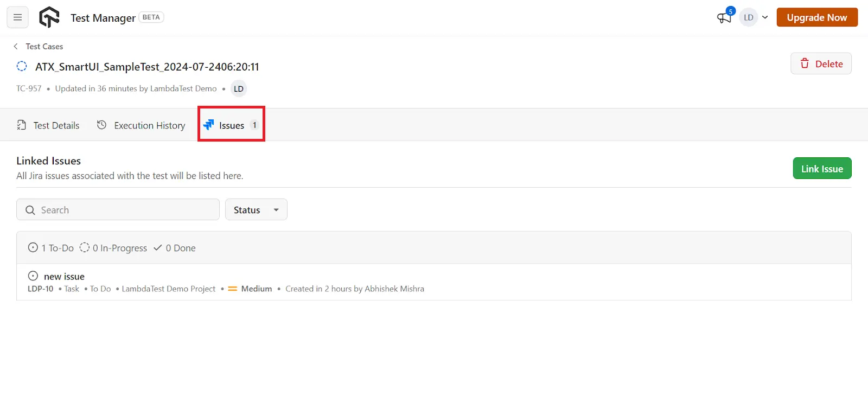Open the hamburger navigation menu
Viewport: 868px width, 396px height.
pos(17,17)
